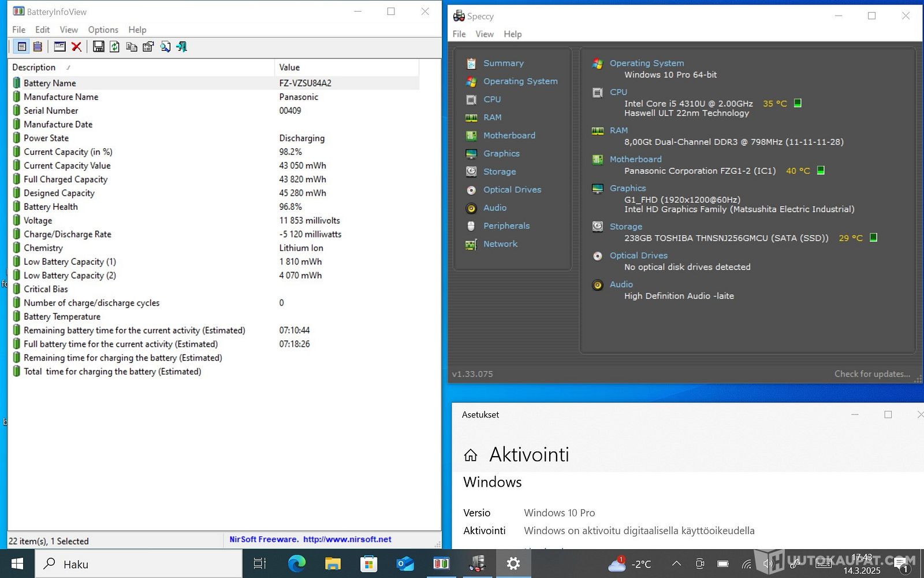924x578 pixels.
Task: Open the Help menu in BatteryInfoView
Action: point(137,29)
